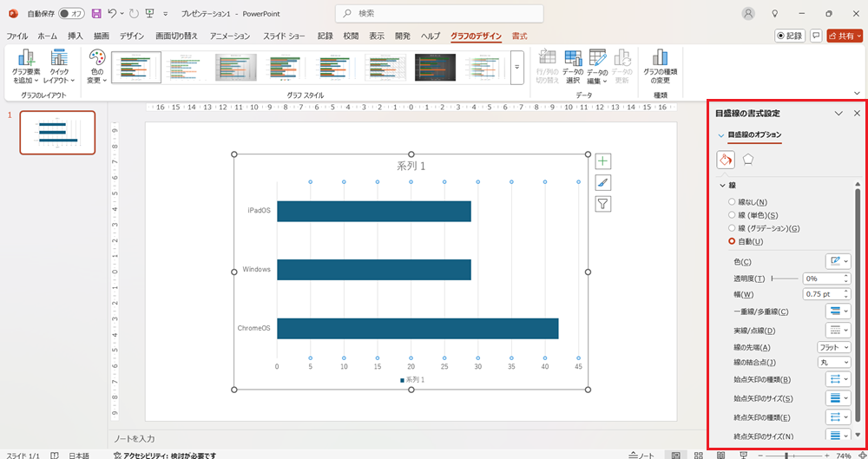This screenshot has height=459, width=868.
Task: Open 色(C) line color picker
Action: (838, 261)
